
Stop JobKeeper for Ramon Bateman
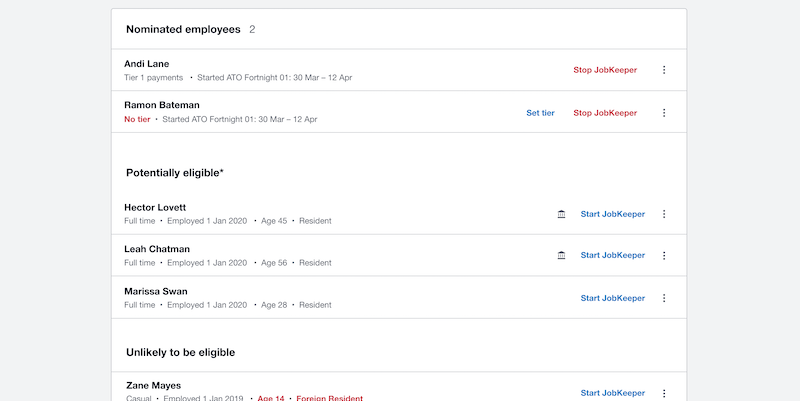(x=605, y=113)
